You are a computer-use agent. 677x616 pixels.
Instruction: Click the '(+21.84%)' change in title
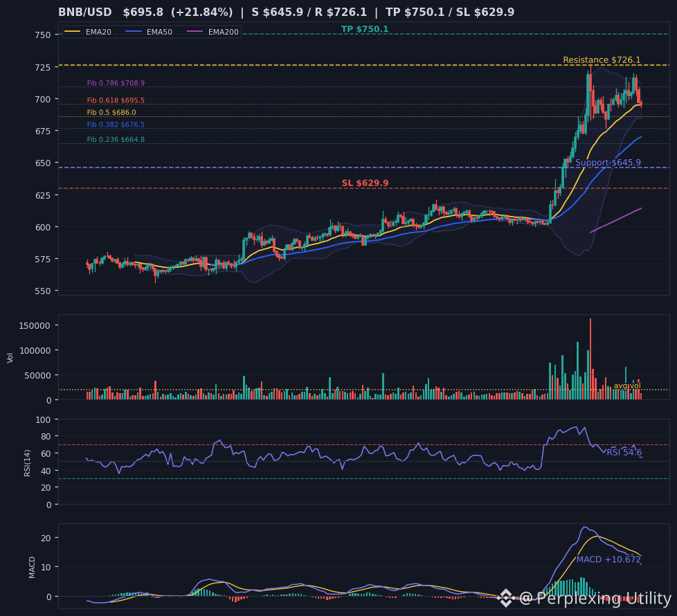point(201,12)
